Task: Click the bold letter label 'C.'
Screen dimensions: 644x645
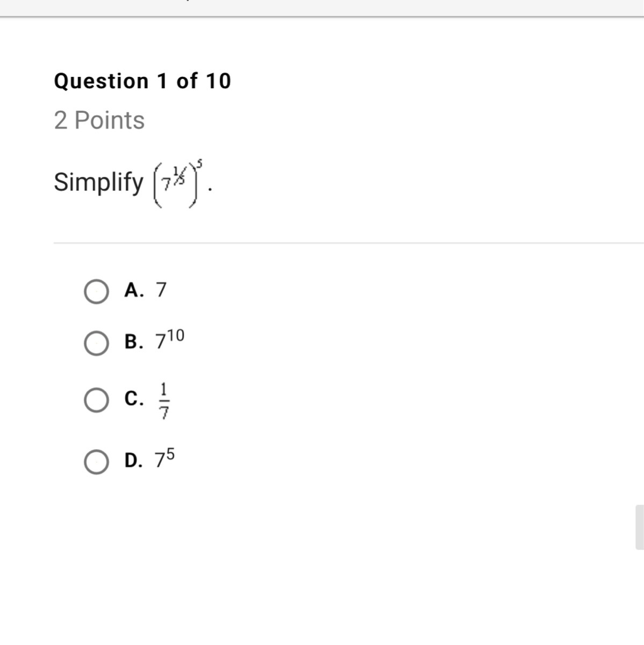Action: pos(134,399)
